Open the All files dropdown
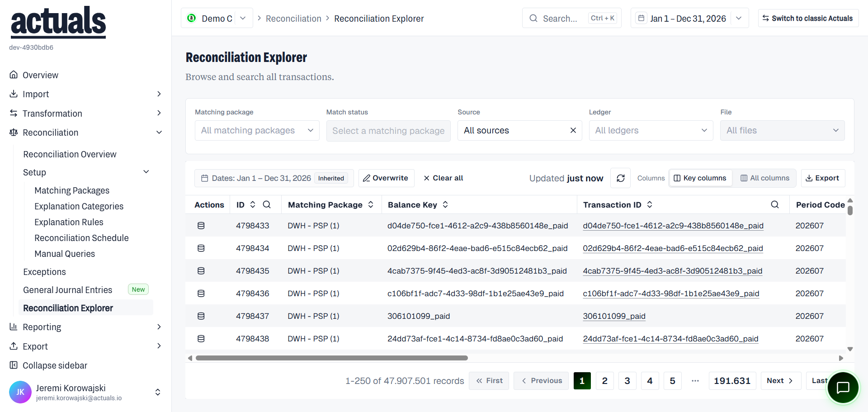This screenshot has width=868, height=412. tap(782, 130)
